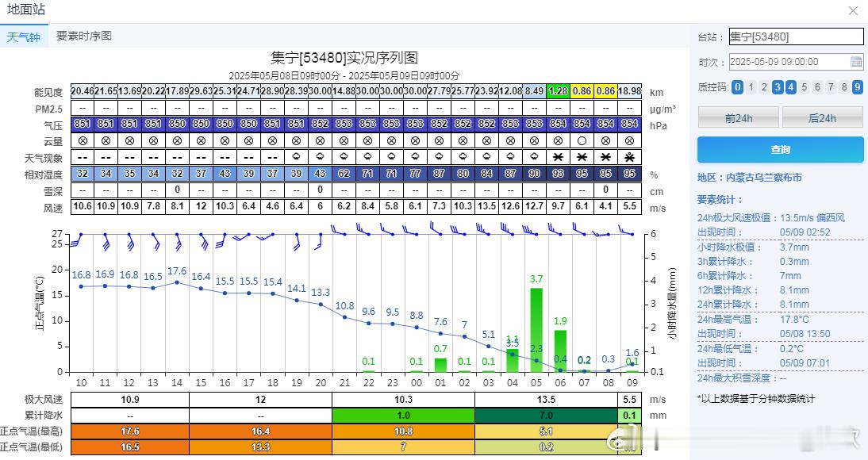The width and height of the screenshot is (868, 460).
Task: Click 24h最高气温 value 17.8°C
Action: click(794, 320)
